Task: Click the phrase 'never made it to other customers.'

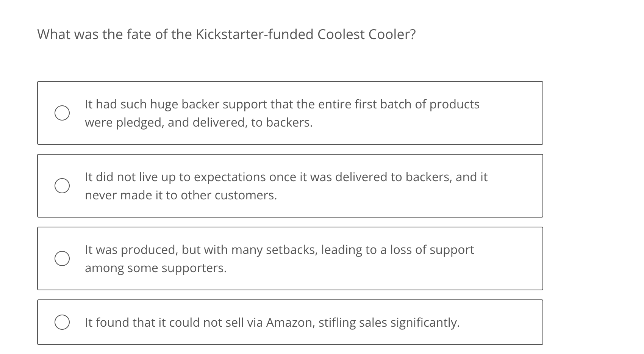Action: 181,195
